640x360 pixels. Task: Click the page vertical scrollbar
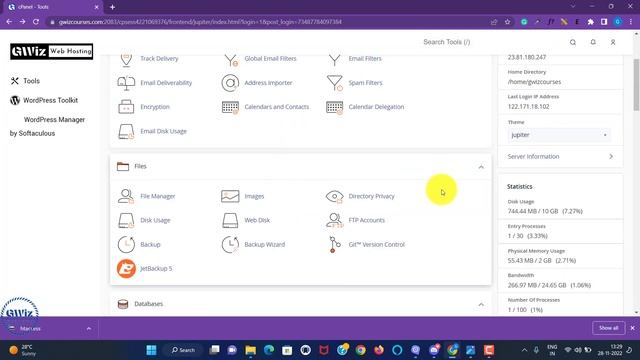[x=636, y=84]
